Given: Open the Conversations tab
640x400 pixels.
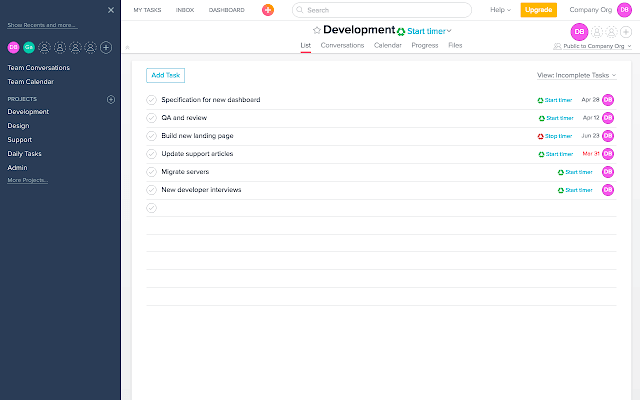Looking at the screenshot, I should pos(342,46).
